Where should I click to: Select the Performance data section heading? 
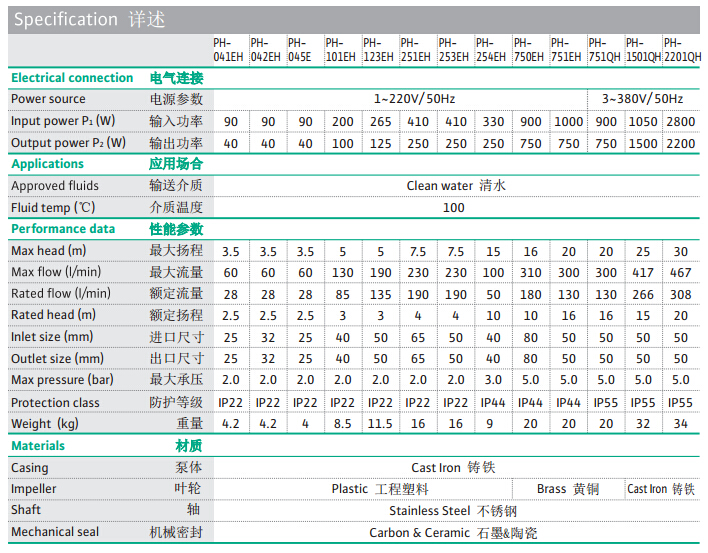point(63,229)
